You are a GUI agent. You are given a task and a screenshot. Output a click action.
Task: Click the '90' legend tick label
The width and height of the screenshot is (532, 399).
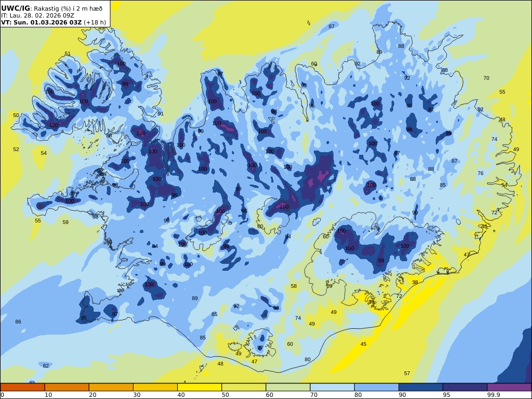pos(402,395)
